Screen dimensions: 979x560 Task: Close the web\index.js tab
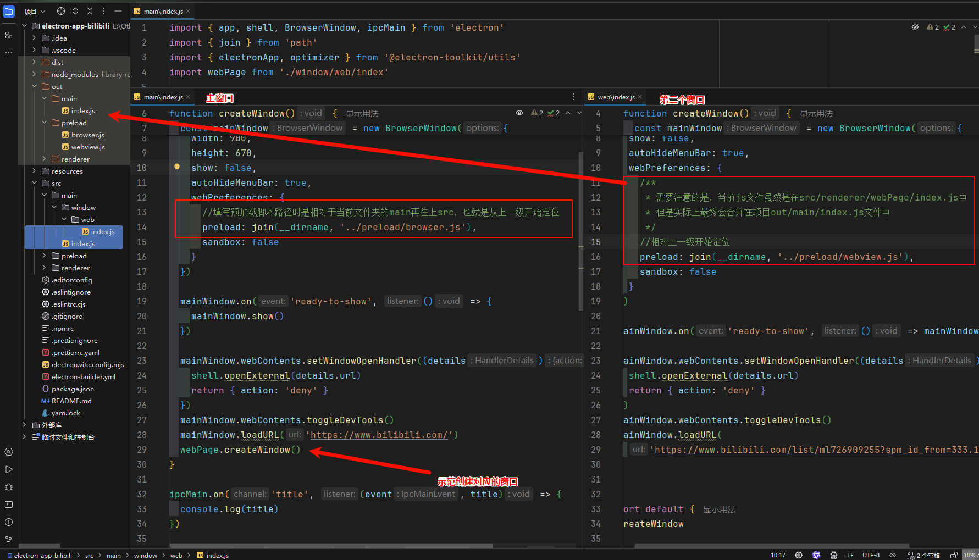coord(640,97)
